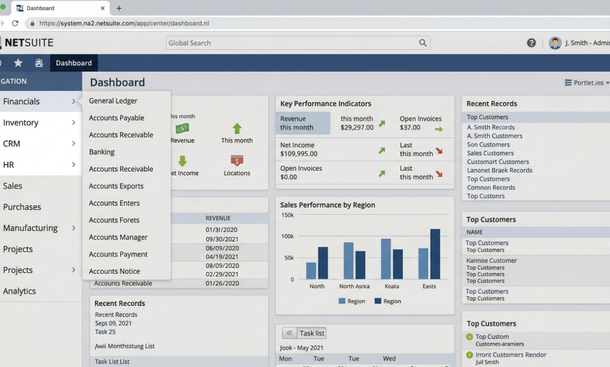Choose Accounts Manager menu entry

click(118, 237)
